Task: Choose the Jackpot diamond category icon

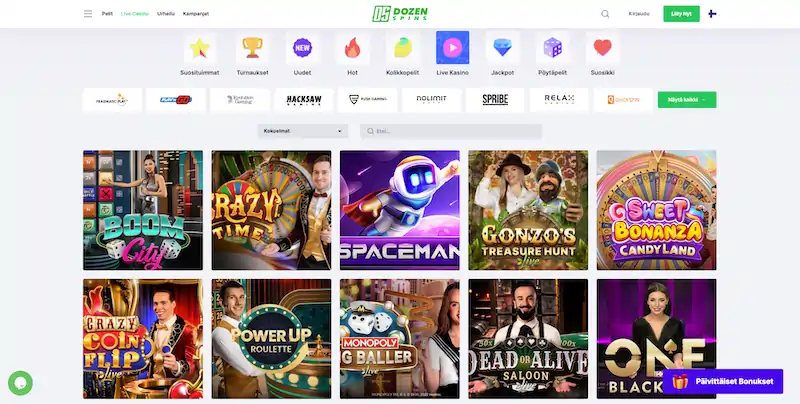Action: (503, 47)
